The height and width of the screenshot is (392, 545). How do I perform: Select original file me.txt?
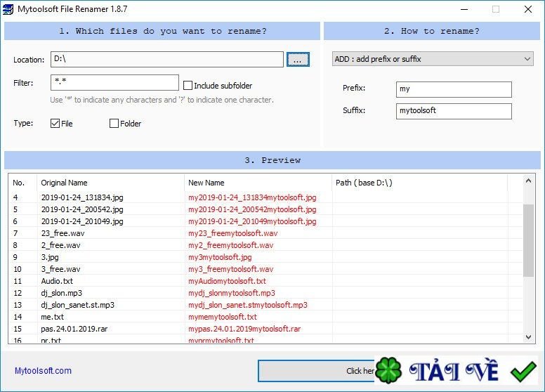pyautogui.click(x=52, y=317)
